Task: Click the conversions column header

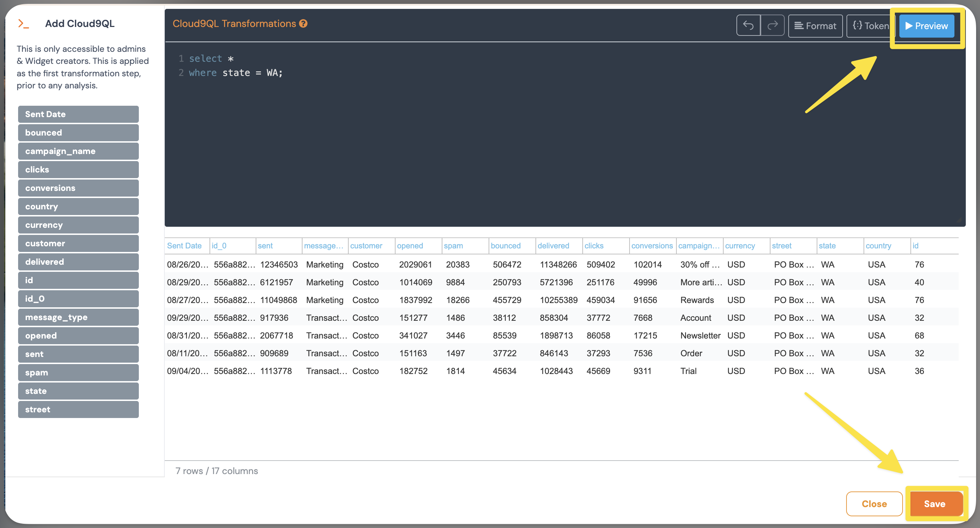Action: point(652,246)
